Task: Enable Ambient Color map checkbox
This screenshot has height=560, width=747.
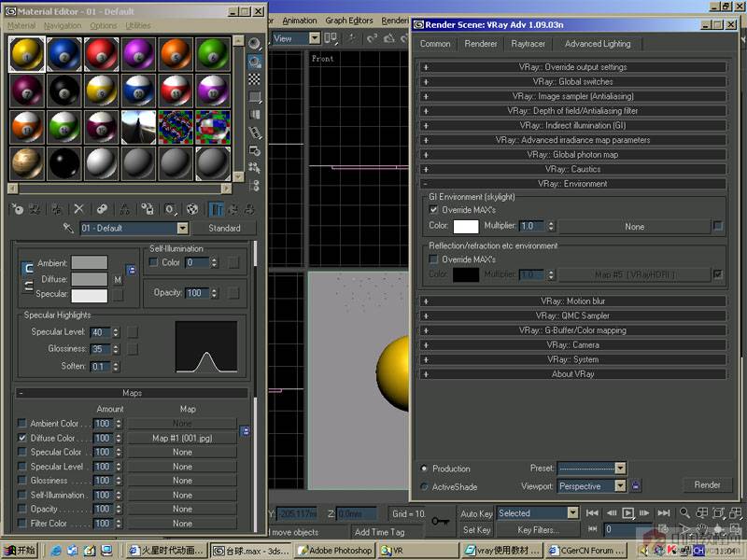Action: pyautogui.click(x=21, y=423)
